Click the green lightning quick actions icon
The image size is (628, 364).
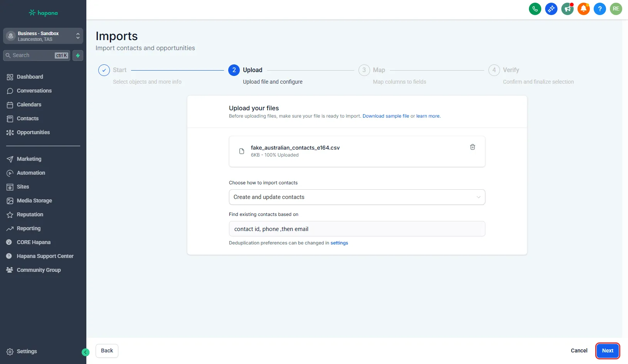click(78, 56)
